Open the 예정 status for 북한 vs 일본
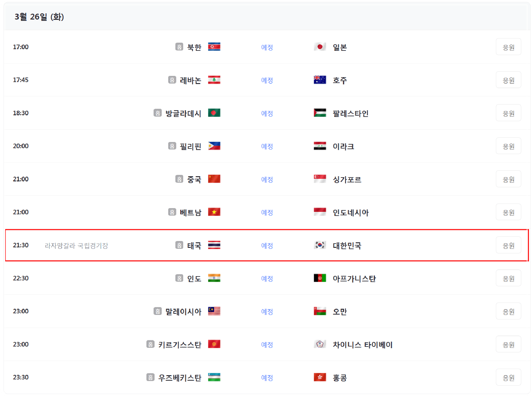 point(267,47)
